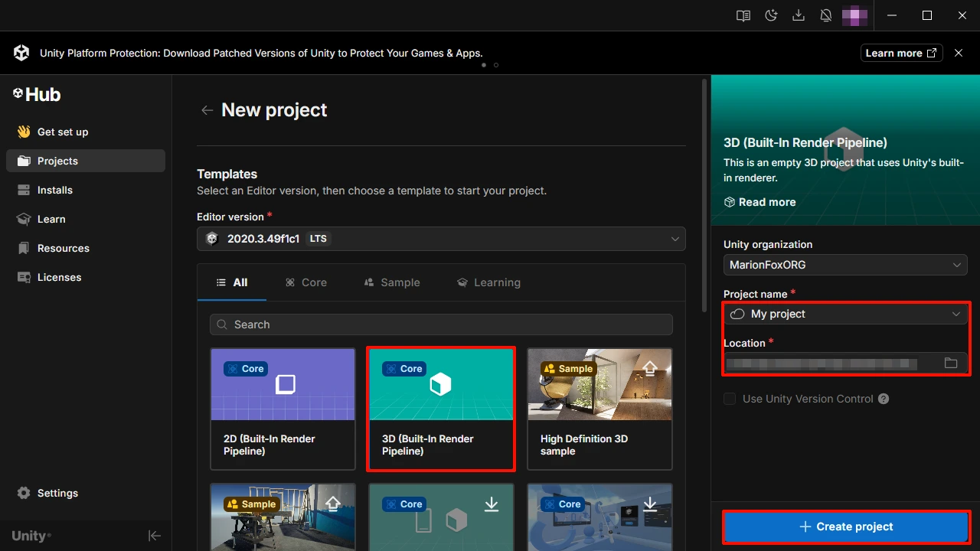Click the Learn more banner button
Viewport: 980px width, 551px height.
[x=900, y=53]
